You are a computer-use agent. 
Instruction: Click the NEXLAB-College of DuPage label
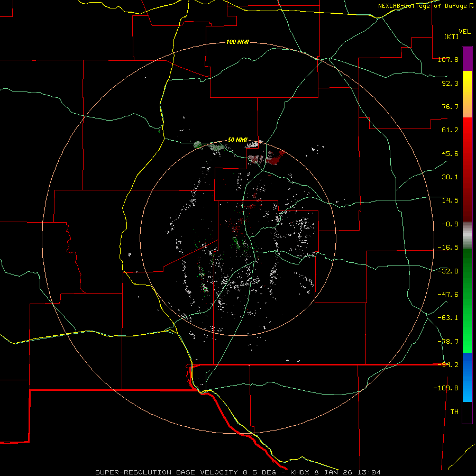423,6
